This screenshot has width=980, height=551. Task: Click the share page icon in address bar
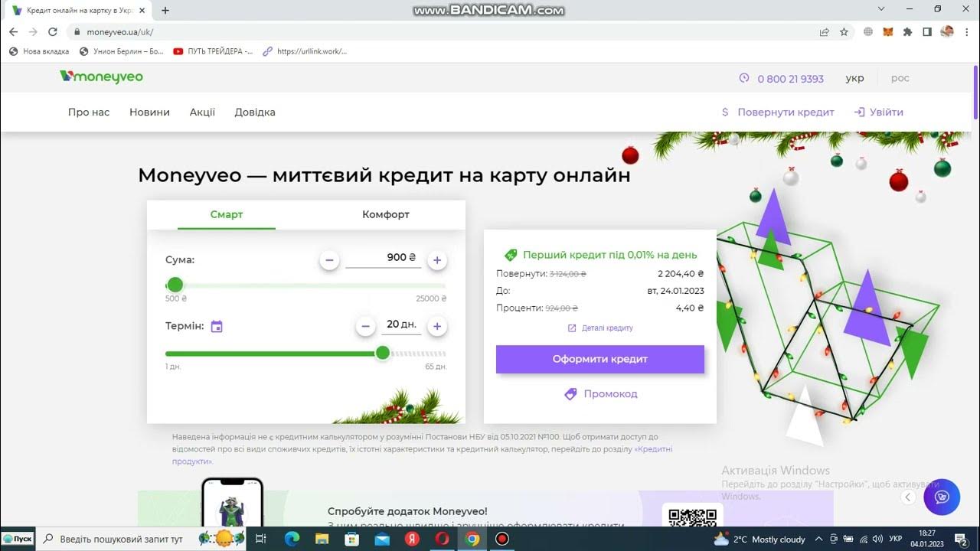tap(825, 32)
